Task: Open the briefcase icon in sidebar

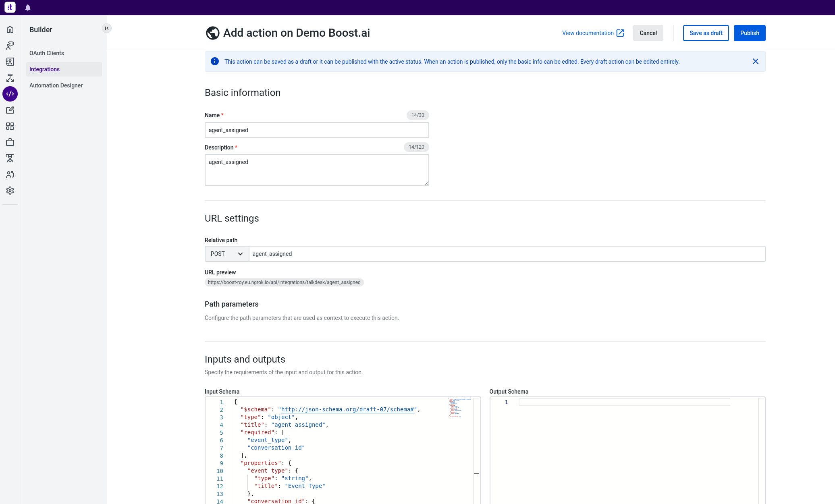Action: pyautogui.click(x=10, y=142)
